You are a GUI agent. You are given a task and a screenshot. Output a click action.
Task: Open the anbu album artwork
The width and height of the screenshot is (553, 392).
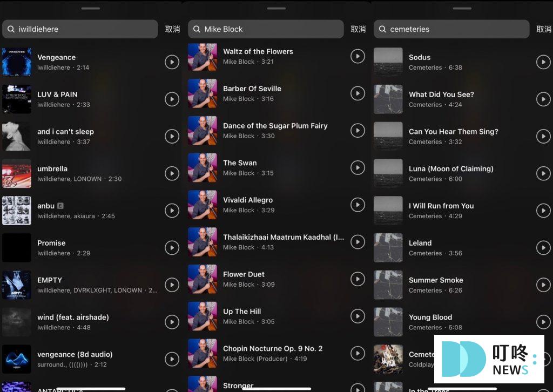coord(17,211)
